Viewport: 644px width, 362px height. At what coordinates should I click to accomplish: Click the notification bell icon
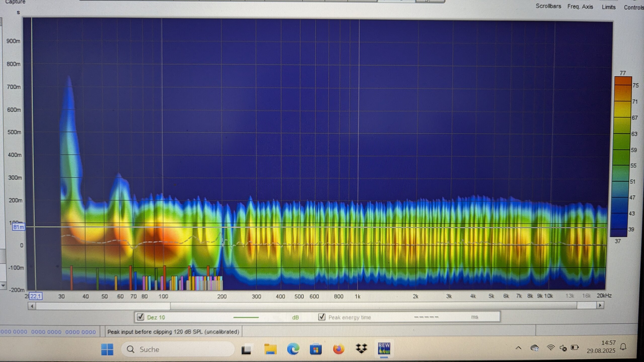[623, 347]
